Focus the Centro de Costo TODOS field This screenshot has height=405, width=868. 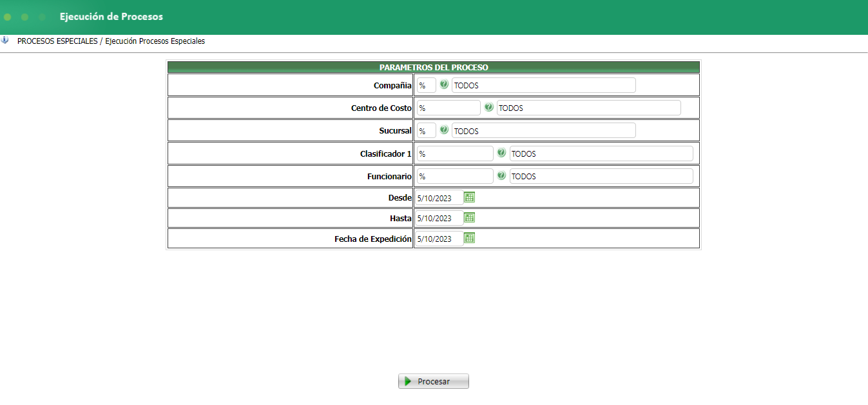click(x=588, y=108)
